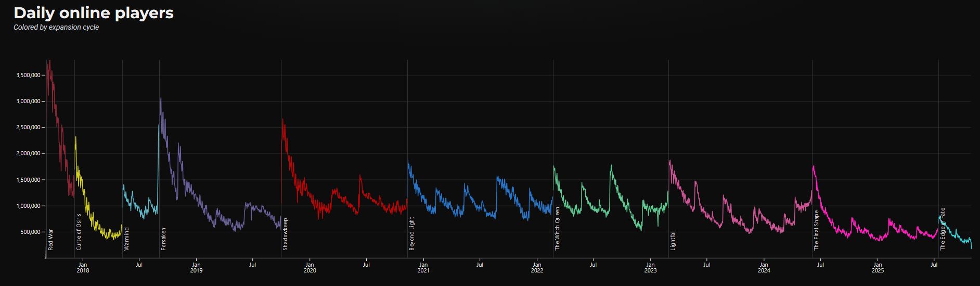Image resolution: width=980 pixels, height=286 pixels.
Task: Click the Jan 2025 x-axis label
Action: pyautogui.click(x=878, y=268)
